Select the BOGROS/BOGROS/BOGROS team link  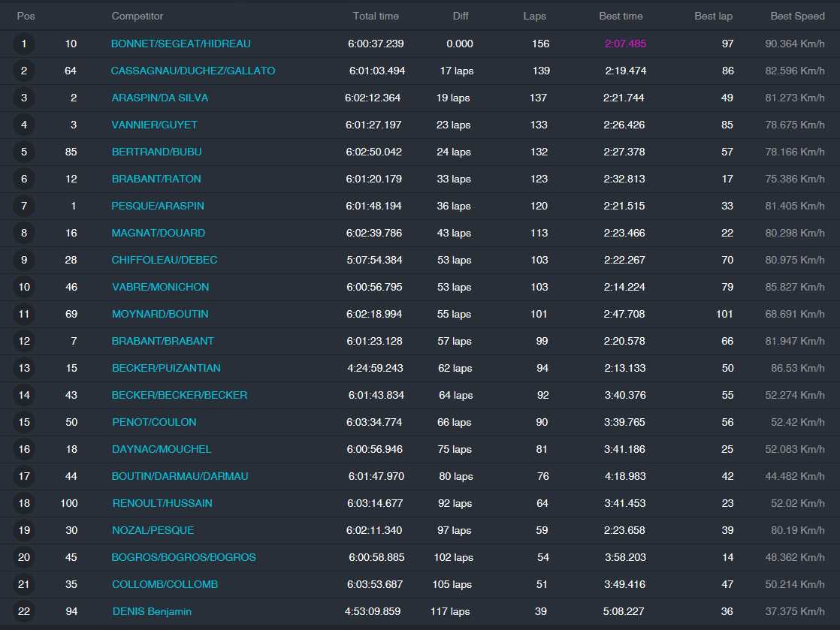[x=184, y=558]
